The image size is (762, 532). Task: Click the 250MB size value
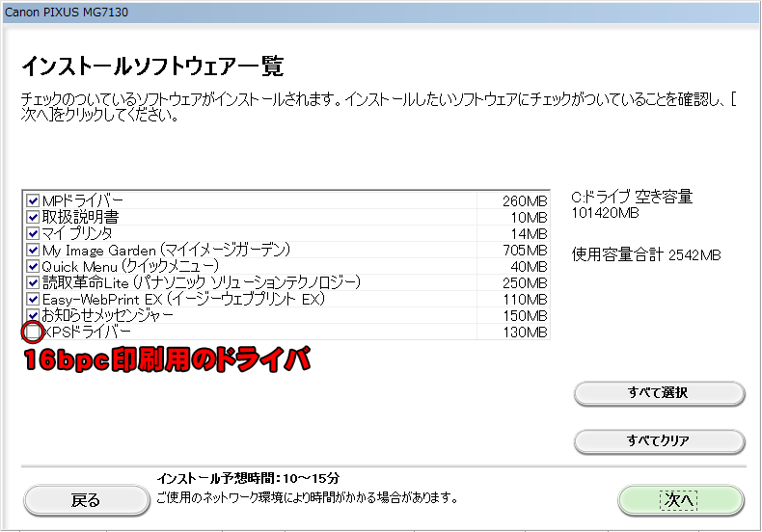pyautogui.click(x=525, y=283)
